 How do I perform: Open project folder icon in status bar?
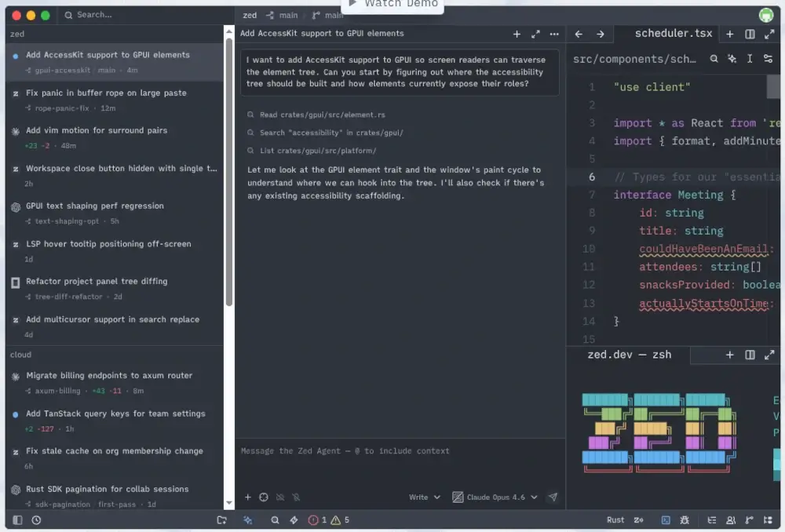[222, 520]
